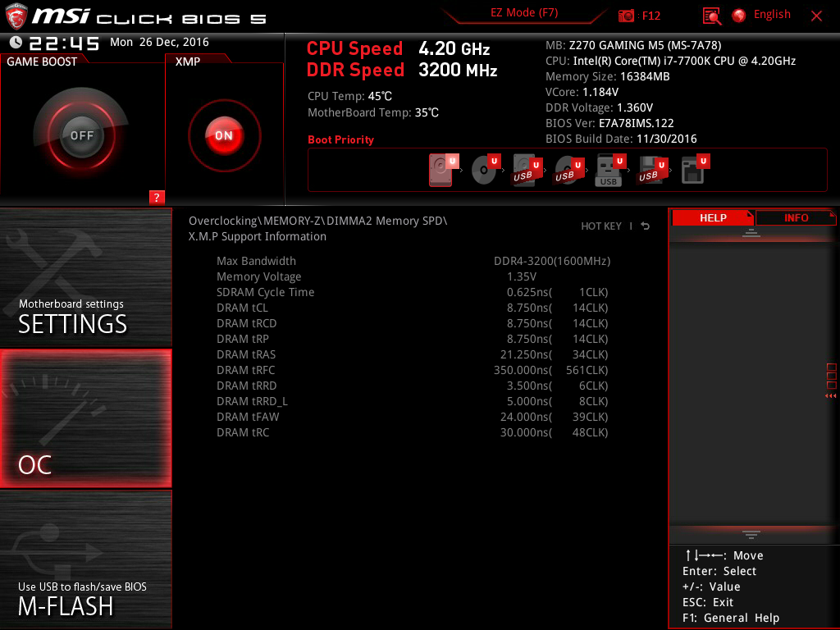The height and width of the screenshot is (630, 840).
Task: Click the 21.250ns( 34CLK) tRAS value
Action: point(554,354)
